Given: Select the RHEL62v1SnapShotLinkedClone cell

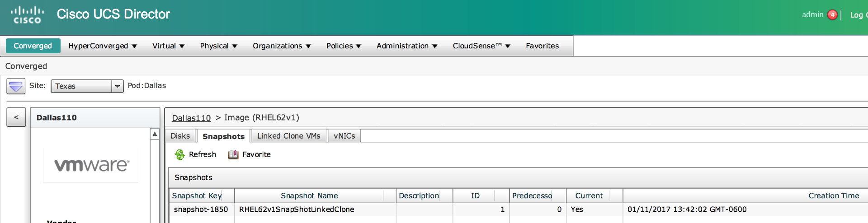Looking at the screenshot, I should (315, 209).
